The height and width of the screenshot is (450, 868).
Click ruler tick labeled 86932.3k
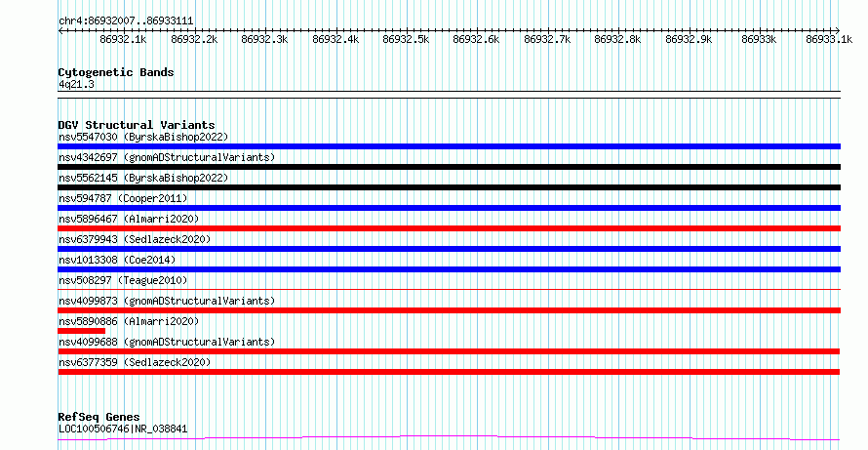(264, 39)
